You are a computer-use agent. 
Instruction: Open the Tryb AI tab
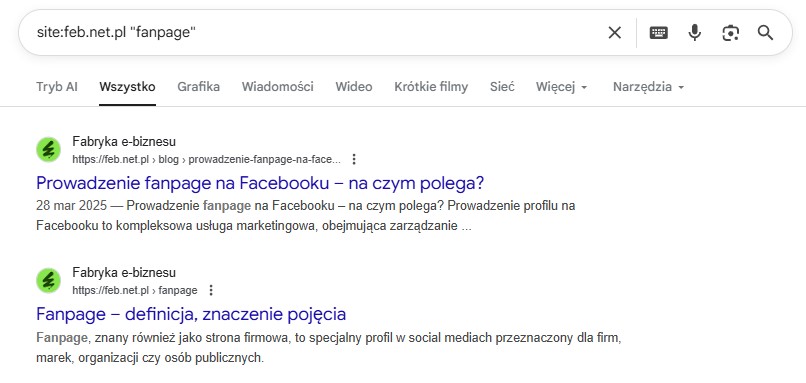(57, 87)
